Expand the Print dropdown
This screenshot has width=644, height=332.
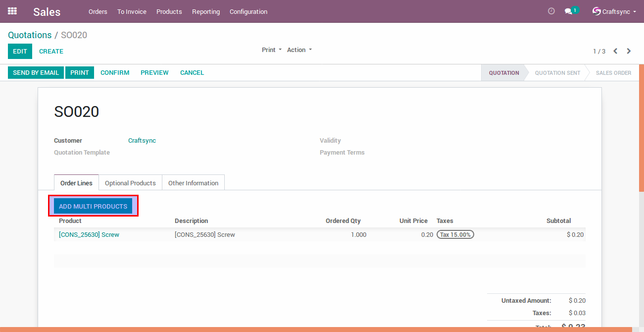pyautogui.click(x=271, y=50)
